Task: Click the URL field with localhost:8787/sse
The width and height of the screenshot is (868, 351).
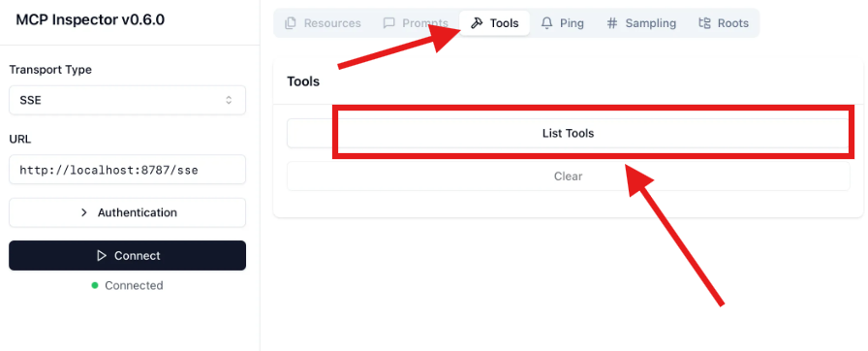Action: coord(127,170)
